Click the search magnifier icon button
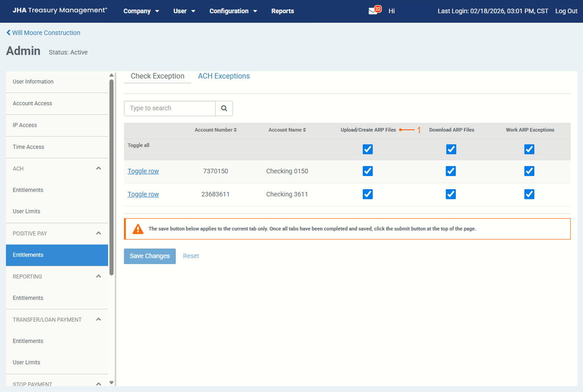 pos(224,108)
